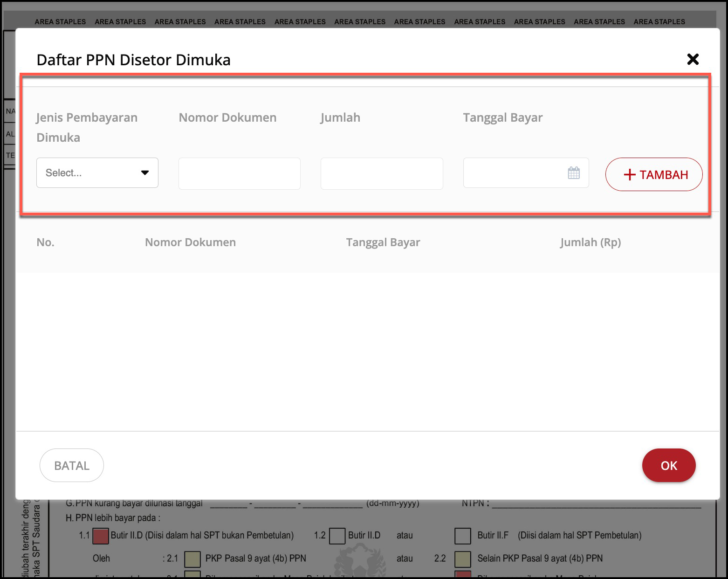
Task: Click the Nomor Dokumen input box
Action: click(239, 173)
